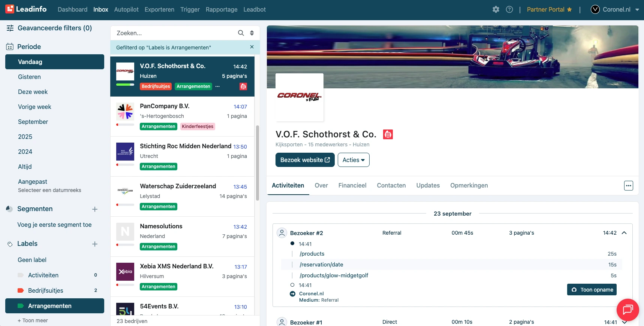This screenshot has width=644, height=326.
Task: Open more options ellipsis in tab bar
Action: tap(629, 186)
